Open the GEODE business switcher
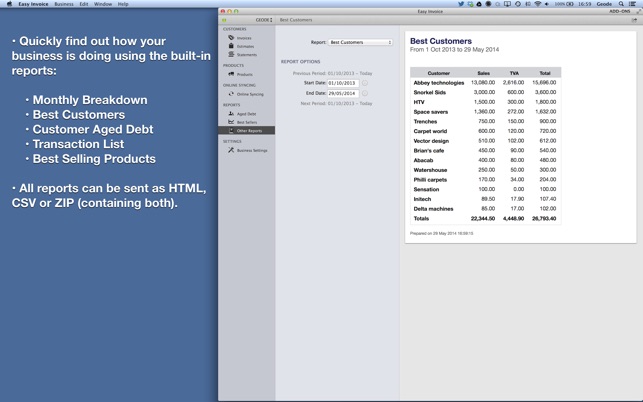This screenshot has width=643, height=402. [264, 20]
